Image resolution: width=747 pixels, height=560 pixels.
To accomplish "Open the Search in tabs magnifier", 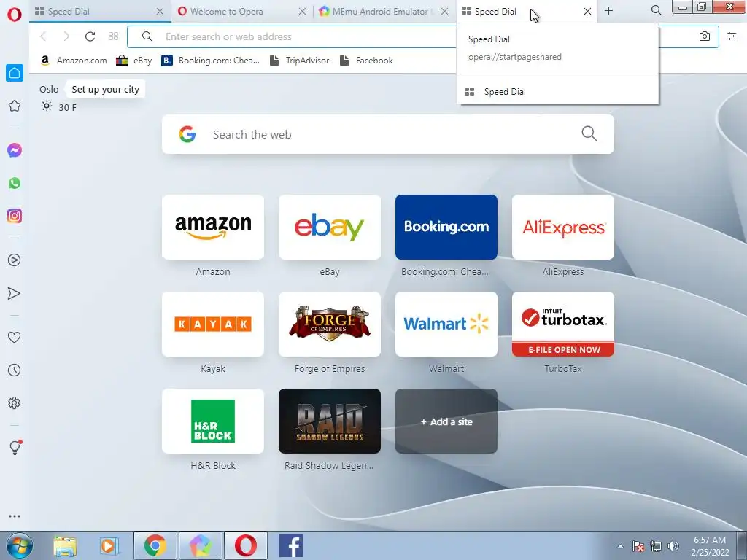I will pyautogui.click(x=656, y=10).
